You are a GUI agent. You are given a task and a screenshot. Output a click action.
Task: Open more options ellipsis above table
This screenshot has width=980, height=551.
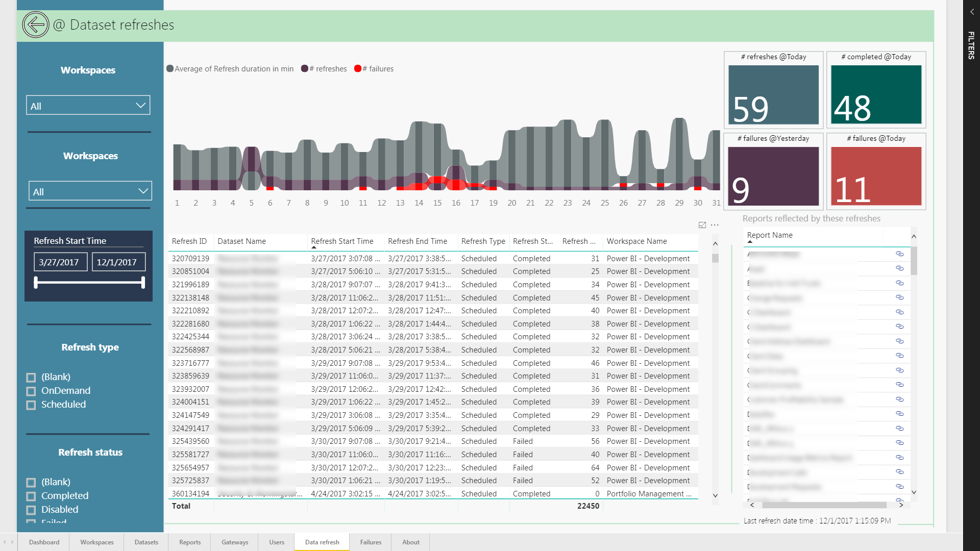pos(715,225)
